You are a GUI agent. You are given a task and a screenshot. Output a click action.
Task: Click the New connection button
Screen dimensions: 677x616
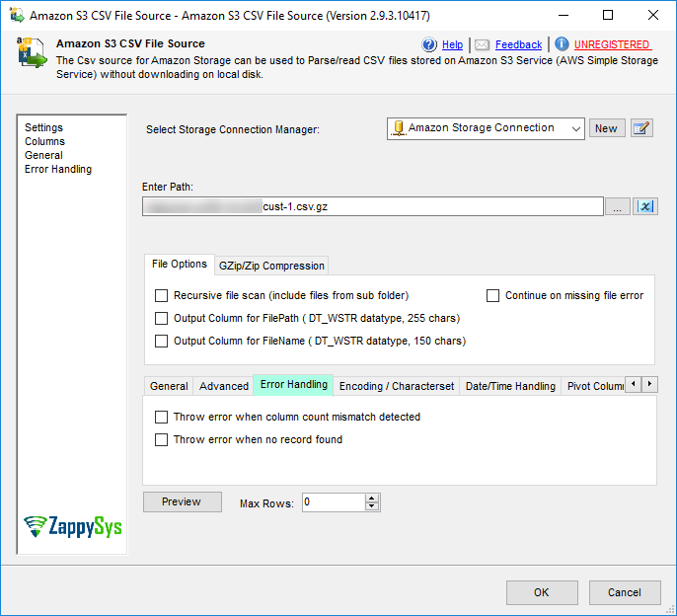coord(607,128)
